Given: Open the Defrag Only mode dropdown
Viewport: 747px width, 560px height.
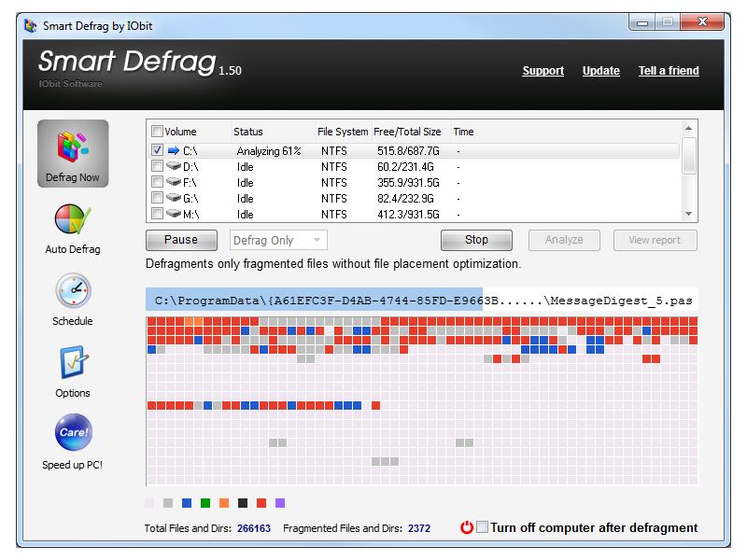Looking at the screenshot, I should pyautogui.click(x=278, y=240).
